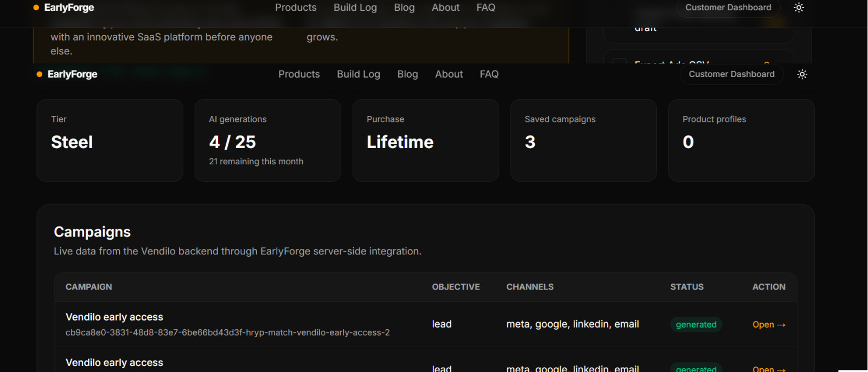Select the Purchase Lifetime card

(425, 140)
